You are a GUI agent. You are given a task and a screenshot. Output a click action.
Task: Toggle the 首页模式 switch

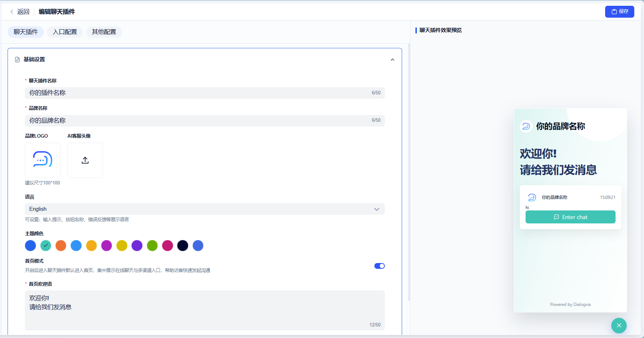[x=379, y=266]
